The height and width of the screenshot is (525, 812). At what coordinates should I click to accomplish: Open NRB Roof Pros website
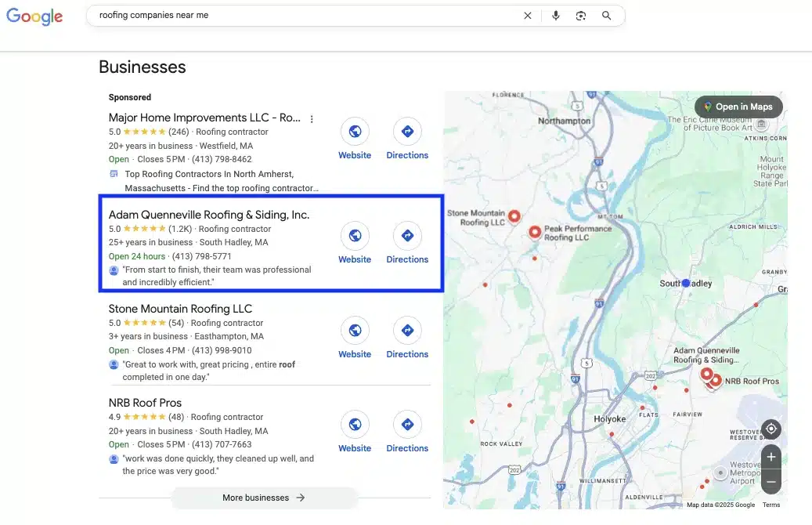[355, 432]
